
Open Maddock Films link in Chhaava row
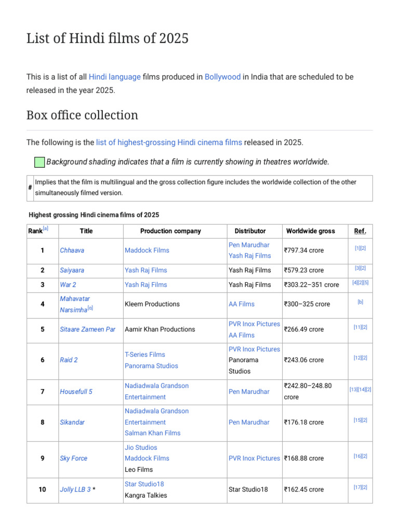click(147, 250)
